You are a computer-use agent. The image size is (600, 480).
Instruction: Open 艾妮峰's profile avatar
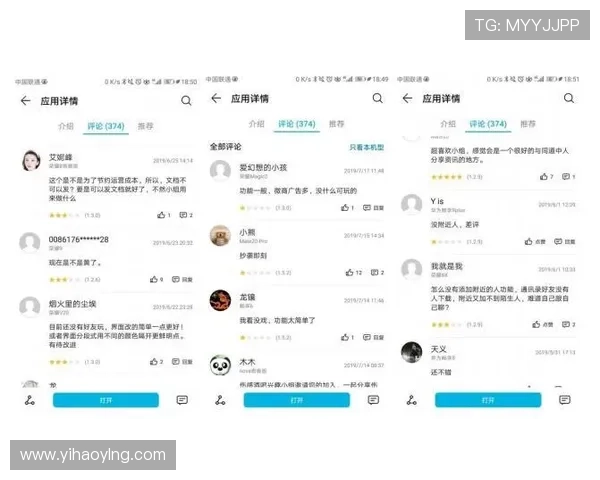click(x=31, y=160)
